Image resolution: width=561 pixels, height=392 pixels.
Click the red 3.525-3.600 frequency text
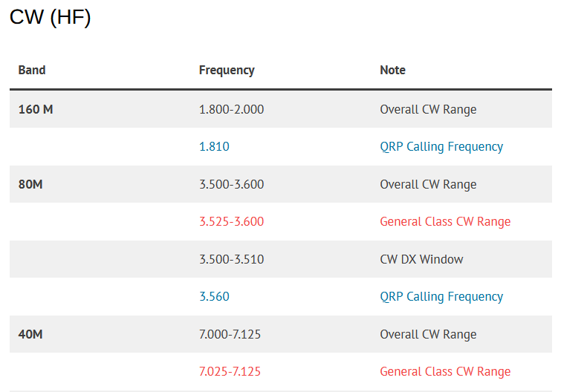231,221
